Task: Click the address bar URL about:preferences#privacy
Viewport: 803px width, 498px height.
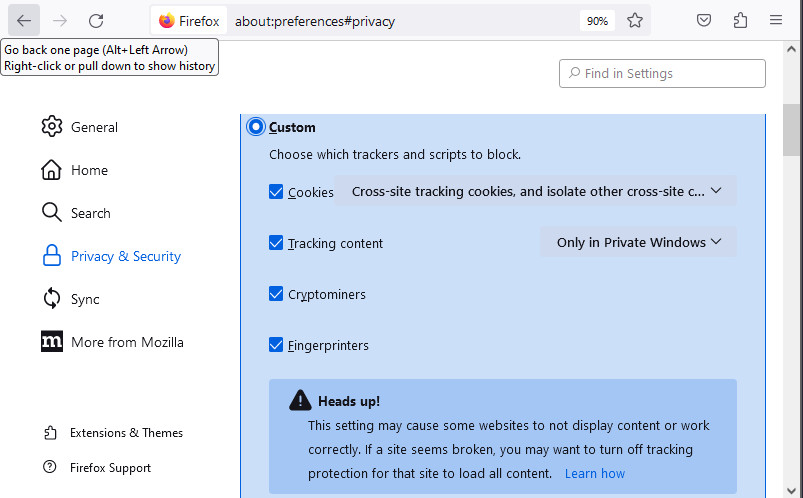Action: pos(315,21)
